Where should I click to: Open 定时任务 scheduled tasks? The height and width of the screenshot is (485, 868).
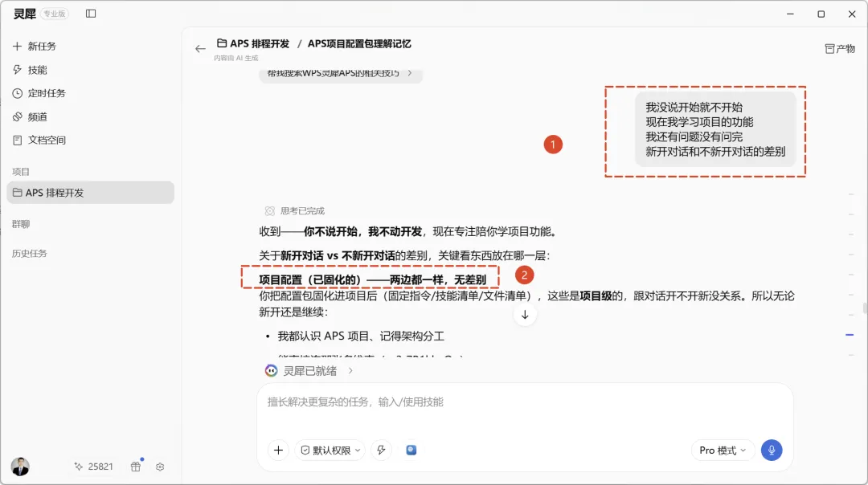pyautogui.click(x=39, y=93)
